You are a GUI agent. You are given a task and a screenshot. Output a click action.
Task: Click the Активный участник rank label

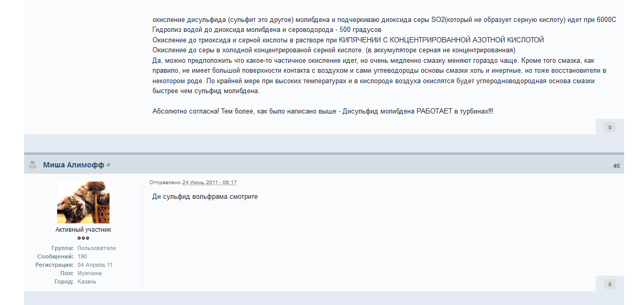click(83, 230)
